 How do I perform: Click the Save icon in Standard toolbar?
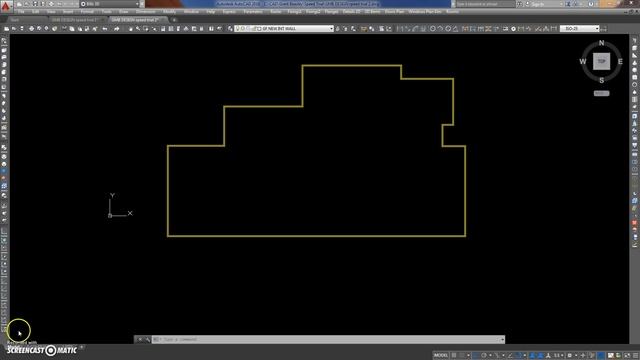[22, 29]
